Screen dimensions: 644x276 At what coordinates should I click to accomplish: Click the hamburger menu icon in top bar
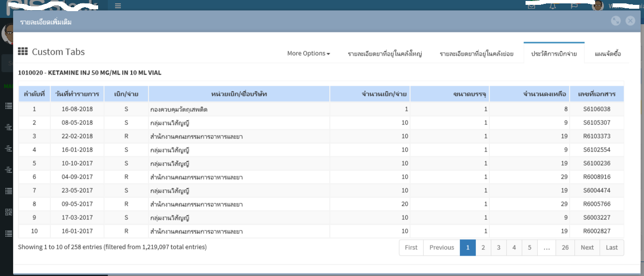tap(118, 6)
